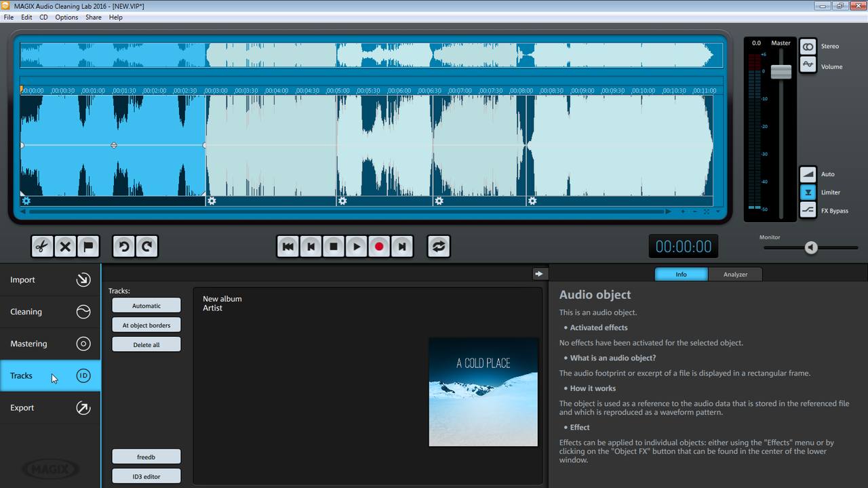The height and width of the screenshot is (488, 868).
Task: Open the Import section
Action: tap(50, 280)
